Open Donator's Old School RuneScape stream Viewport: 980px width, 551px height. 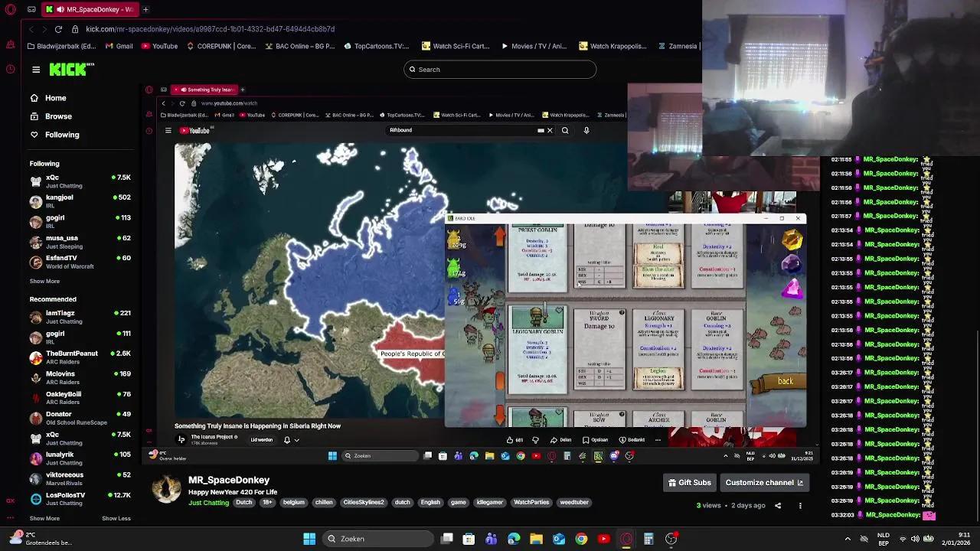point(80,418)
